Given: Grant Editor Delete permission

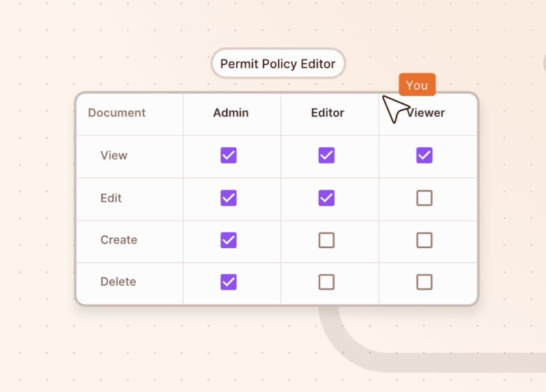Looking at the screenshot, I should [326, 282].
